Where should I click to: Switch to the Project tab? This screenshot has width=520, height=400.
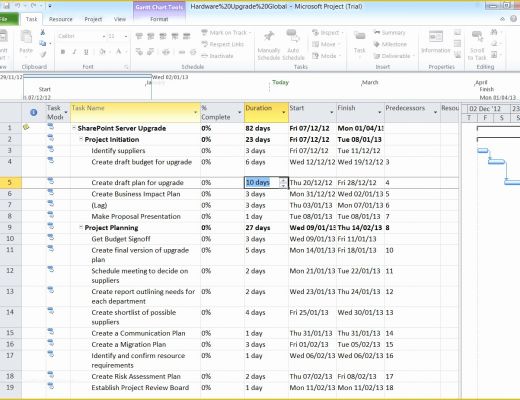(93, 19)
